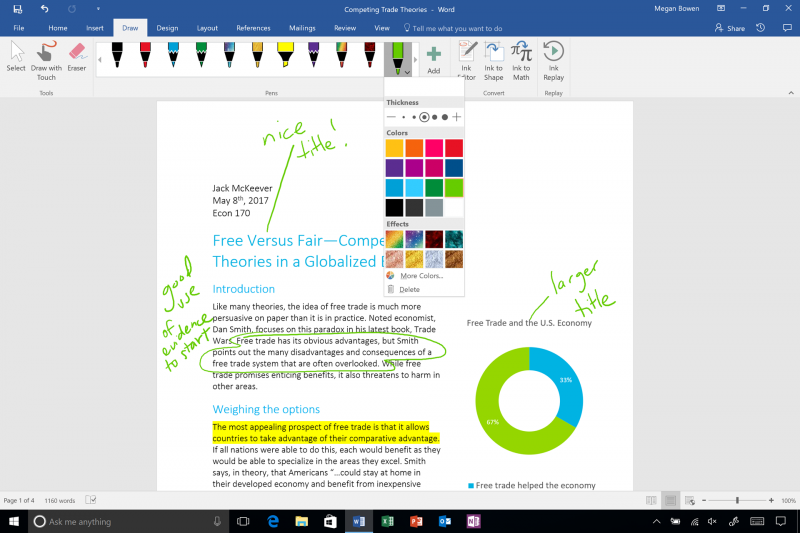Expand Quick Access Toolbar customize arrow
800x533 pixels.
click(98, 9)
